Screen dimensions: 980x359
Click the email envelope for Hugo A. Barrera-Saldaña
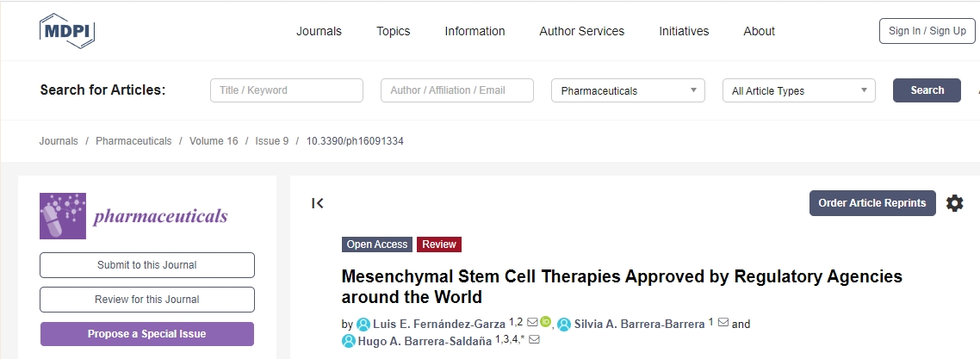534,340
